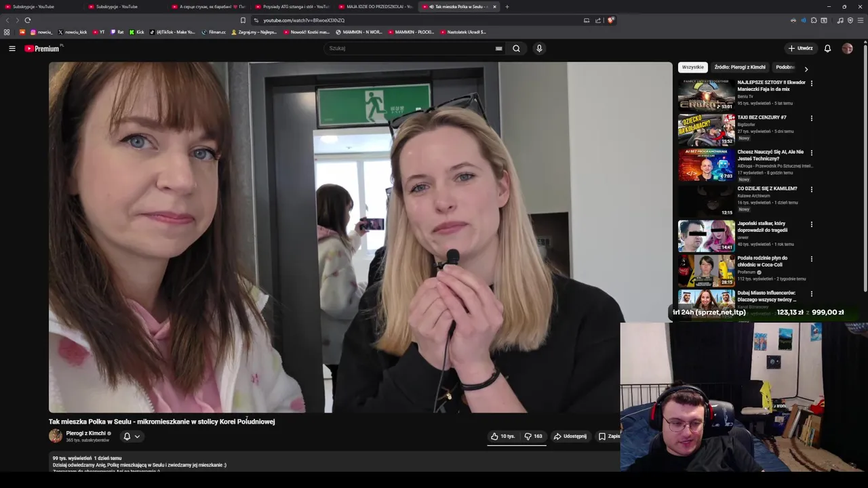Start voice search with the microphone icon
This screenshot has width=868, height=488.
click(539, 48)
